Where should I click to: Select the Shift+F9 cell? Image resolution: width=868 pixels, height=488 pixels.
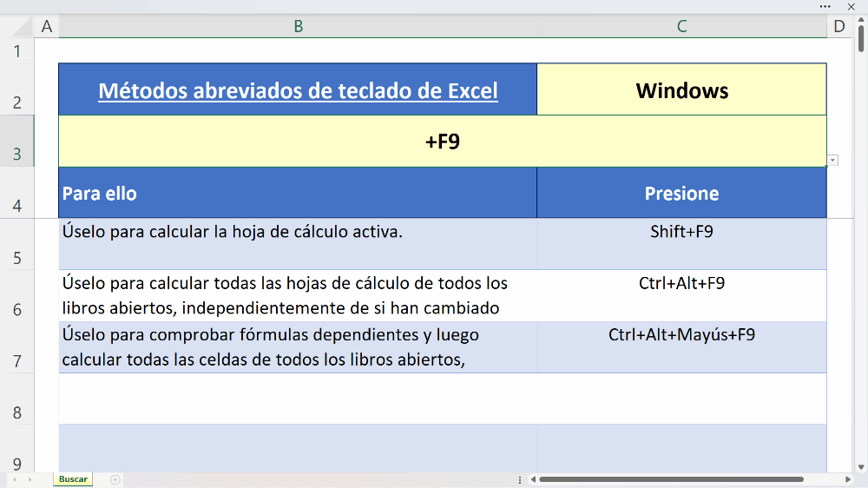click(681, 244)
